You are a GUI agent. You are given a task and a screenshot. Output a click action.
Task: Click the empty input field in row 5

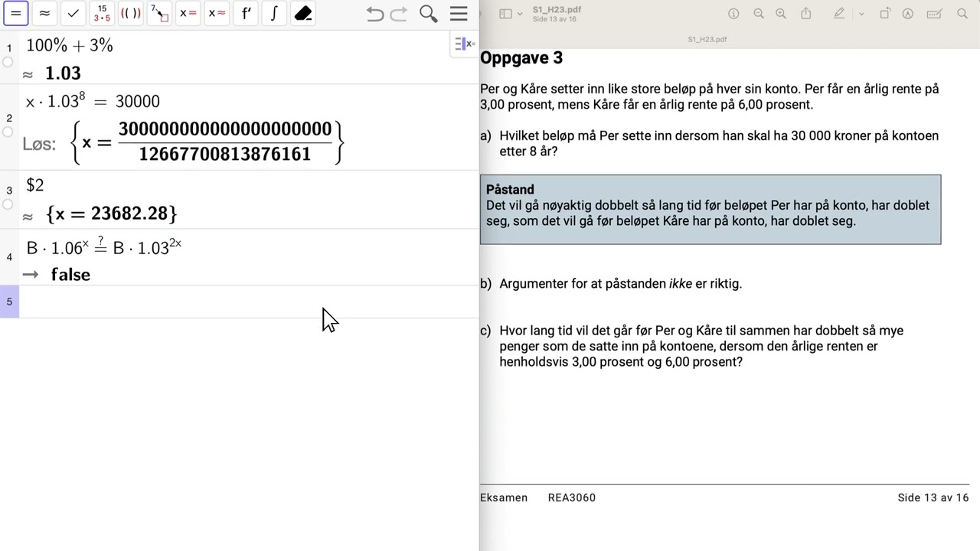pyautogui.click(x=249, y=302)
